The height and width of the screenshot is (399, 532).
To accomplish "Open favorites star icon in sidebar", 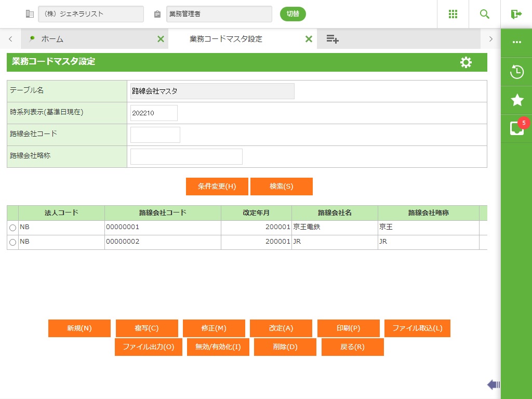I will pyautogui.click(x=516, y=100).
